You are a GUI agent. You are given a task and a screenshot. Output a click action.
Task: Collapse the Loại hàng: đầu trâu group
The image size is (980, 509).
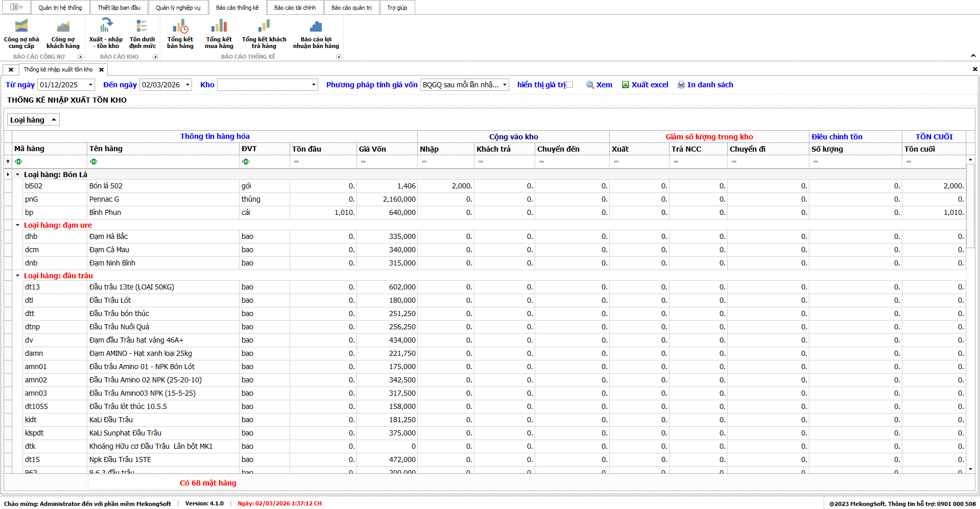point(18,276)
